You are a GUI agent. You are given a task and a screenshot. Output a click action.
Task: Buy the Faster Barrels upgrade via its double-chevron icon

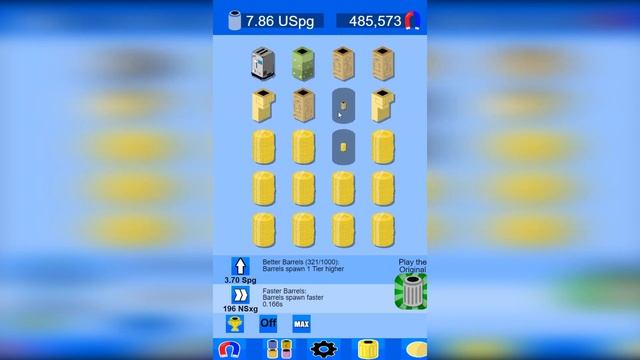point(240,295)
